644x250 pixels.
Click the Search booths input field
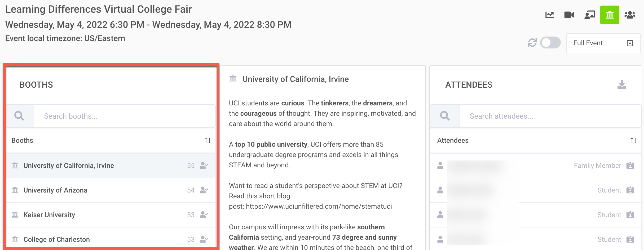(125, 116)
